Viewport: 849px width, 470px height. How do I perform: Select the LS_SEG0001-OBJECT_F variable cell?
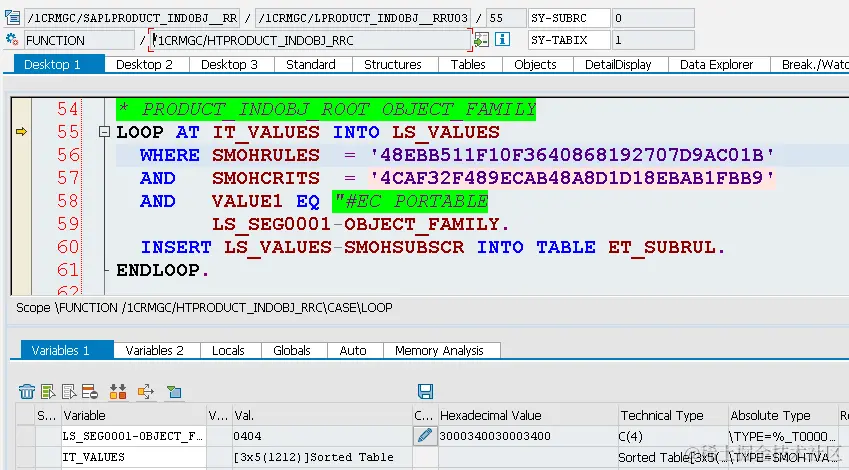click(134, 436)
